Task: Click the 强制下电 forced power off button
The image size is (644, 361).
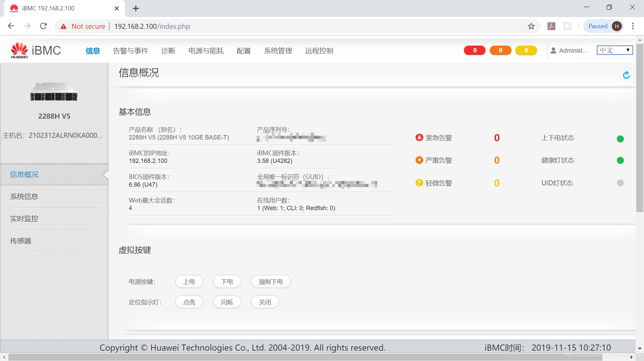Action: pos(271,282)
